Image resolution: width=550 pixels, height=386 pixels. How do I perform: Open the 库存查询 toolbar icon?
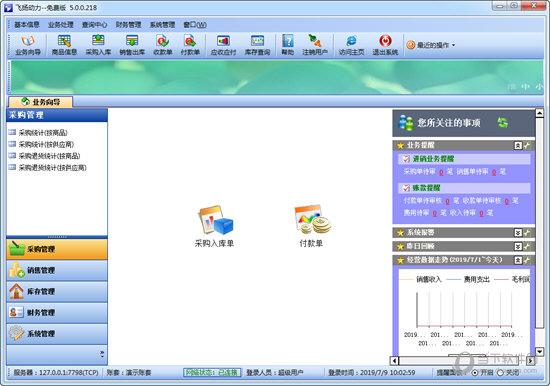[x=257, y=45]
